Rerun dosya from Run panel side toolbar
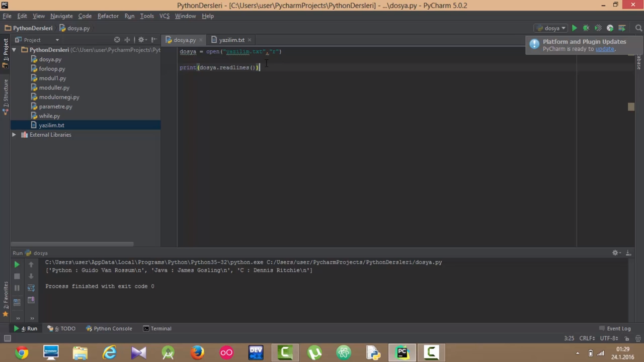The height and width of the screenshot is (362, 644). 17,264
